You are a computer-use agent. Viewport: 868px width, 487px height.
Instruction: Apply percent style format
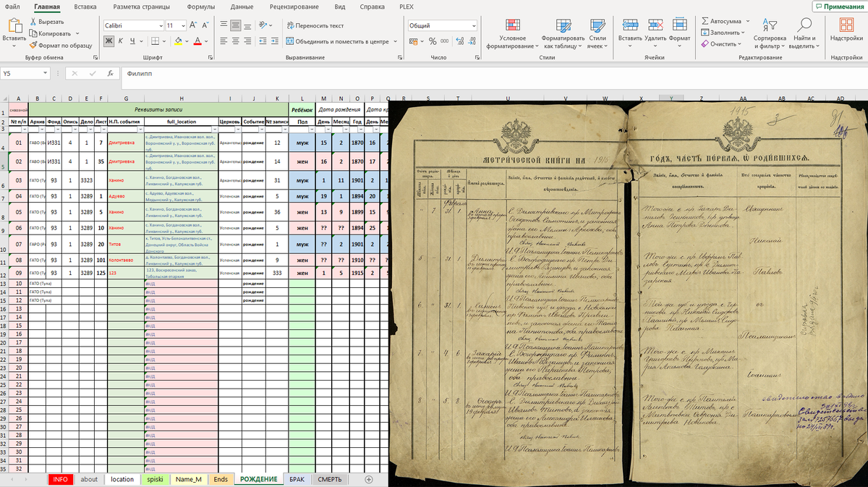[433, 41]
